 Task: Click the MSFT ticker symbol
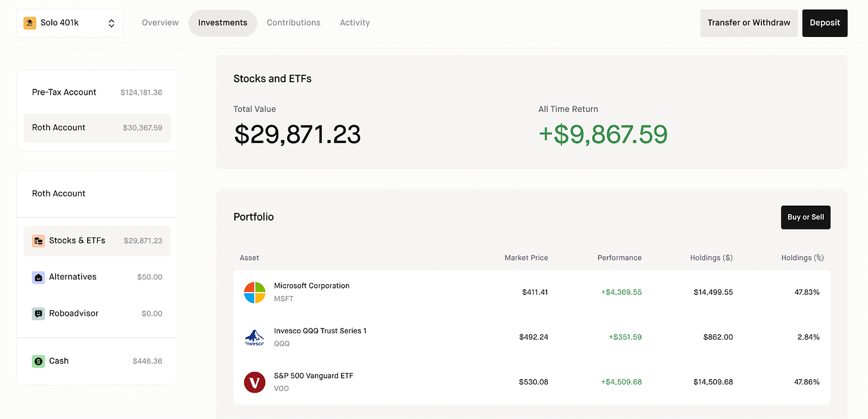tap(284, 299)
